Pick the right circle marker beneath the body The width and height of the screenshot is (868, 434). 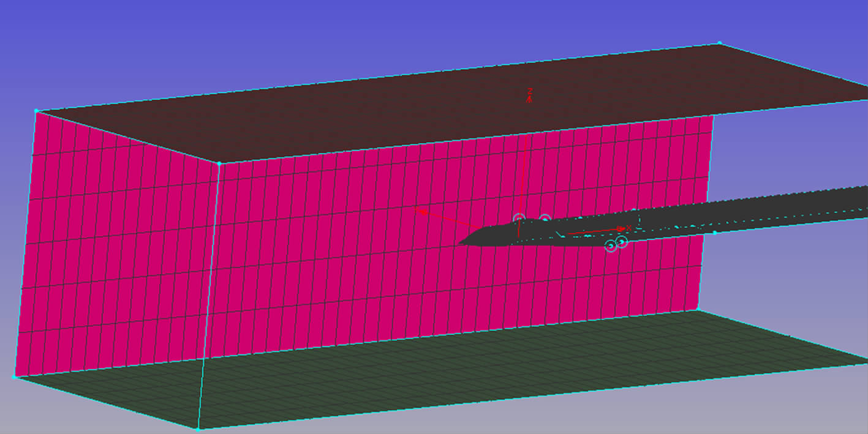click(x=622, y=242)
